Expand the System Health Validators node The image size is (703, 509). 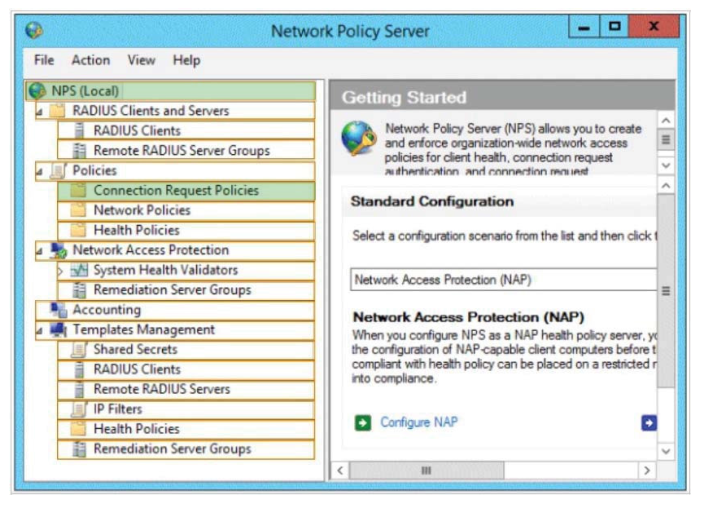pos(61,270)
